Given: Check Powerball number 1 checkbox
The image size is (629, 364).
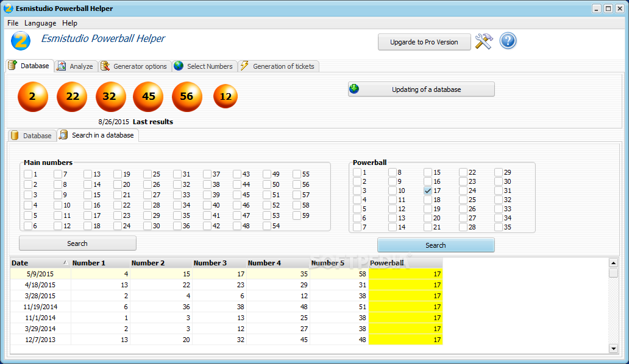Looking at the screenshot, I should point(357,172).
